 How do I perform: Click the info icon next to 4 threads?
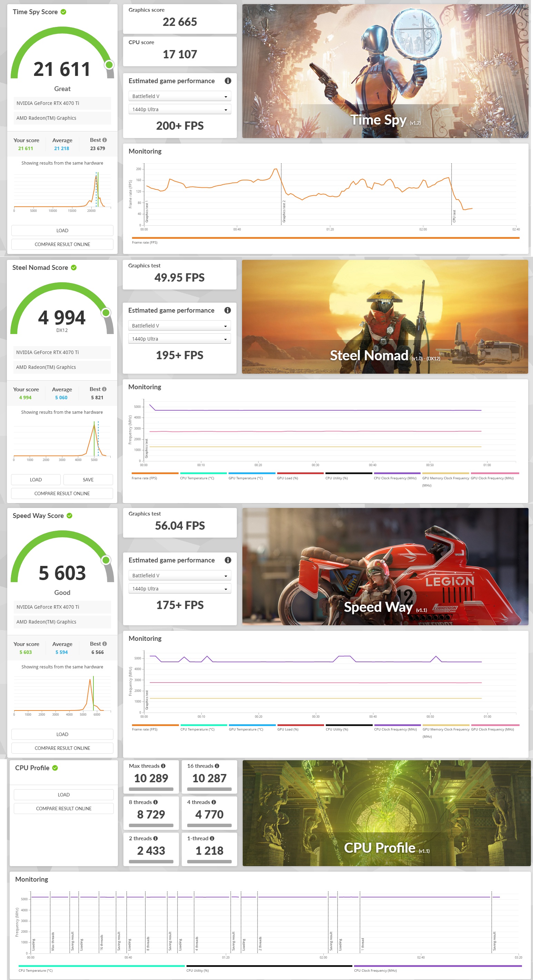click(214, 802)
